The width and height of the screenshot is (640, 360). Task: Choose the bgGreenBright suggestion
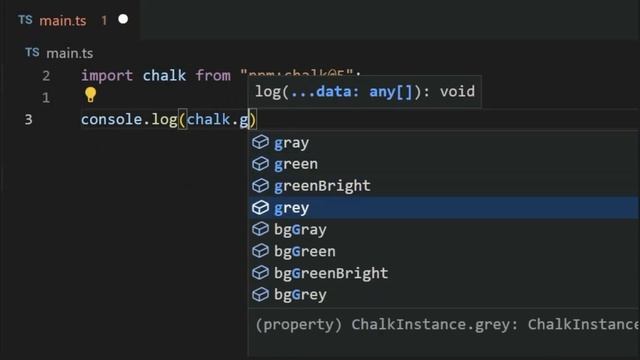pos(443,273)
